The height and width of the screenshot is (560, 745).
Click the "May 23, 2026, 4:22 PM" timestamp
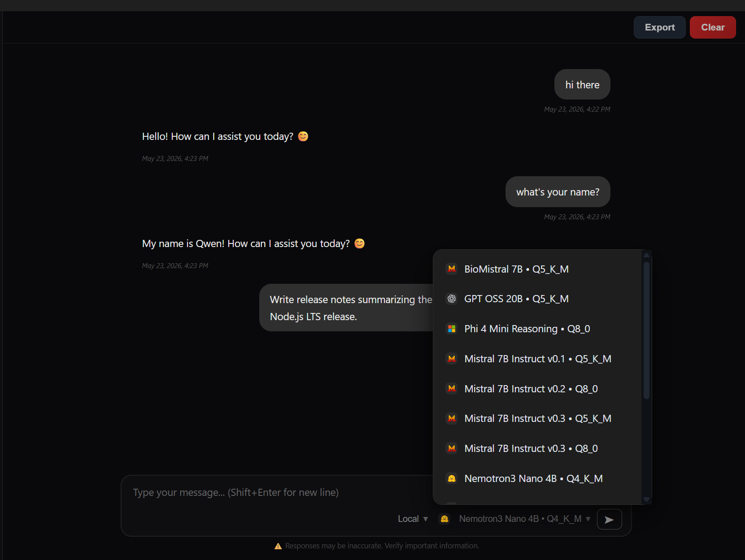click(577, 109)
